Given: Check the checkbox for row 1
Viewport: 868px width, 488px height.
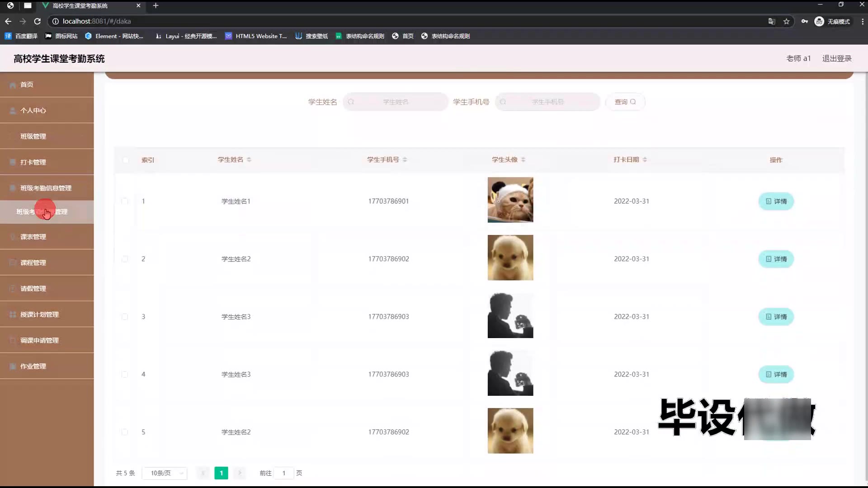Looking at the screenshot, I should (x=125, y=201).
